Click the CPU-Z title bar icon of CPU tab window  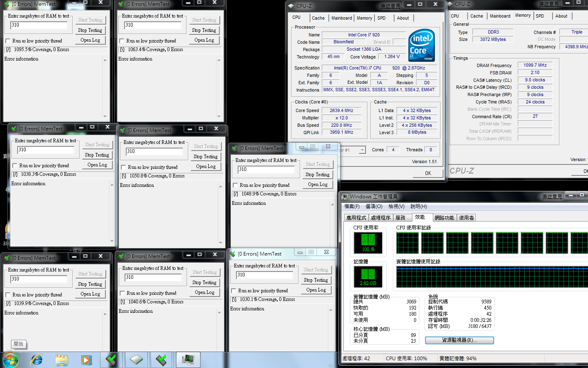291,6
